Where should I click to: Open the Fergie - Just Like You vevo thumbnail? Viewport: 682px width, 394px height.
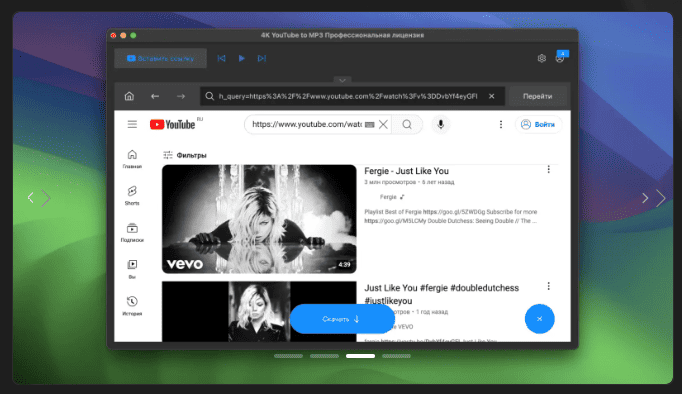pos(259,219)
